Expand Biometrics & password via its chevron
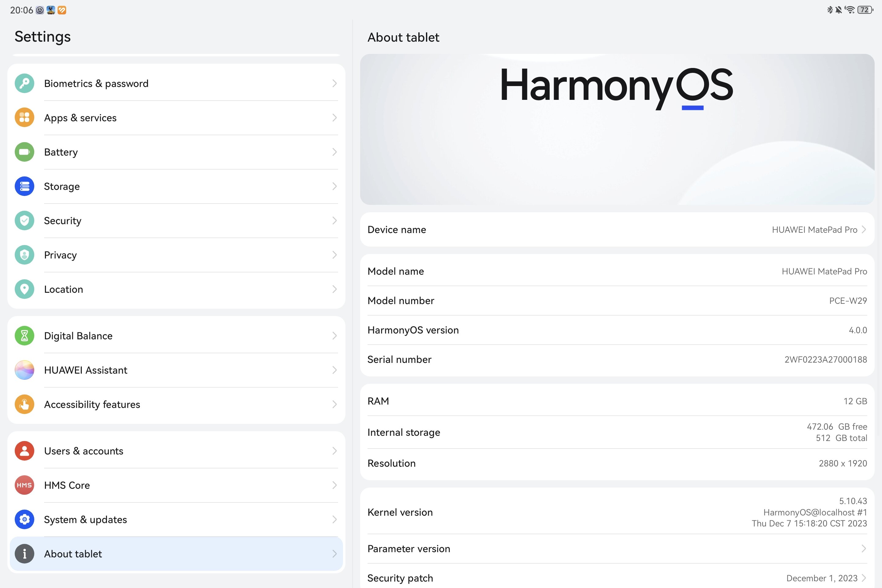Image resolution: width=882 pixels, height=588 pixels. click(334, 83)
